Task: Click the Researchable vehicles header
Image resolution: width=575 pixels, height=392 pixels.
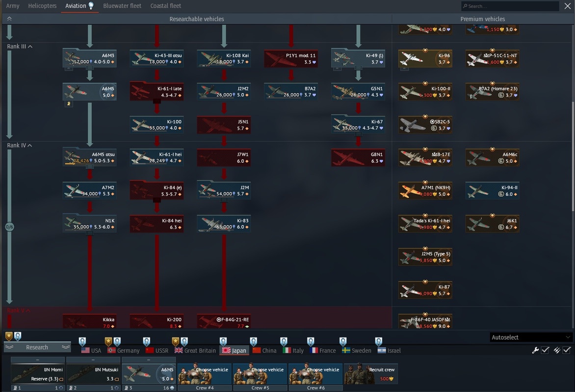Action: click(x=197, y=19)
